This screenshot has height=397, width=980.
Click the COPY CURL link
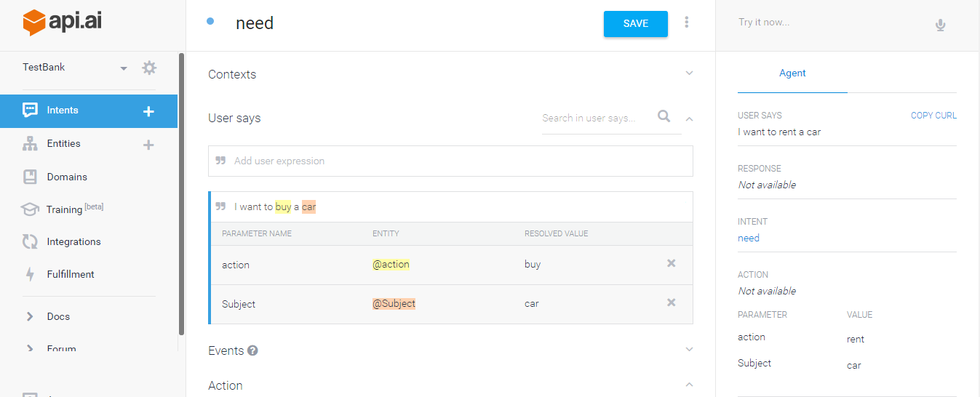pos(933,116)
